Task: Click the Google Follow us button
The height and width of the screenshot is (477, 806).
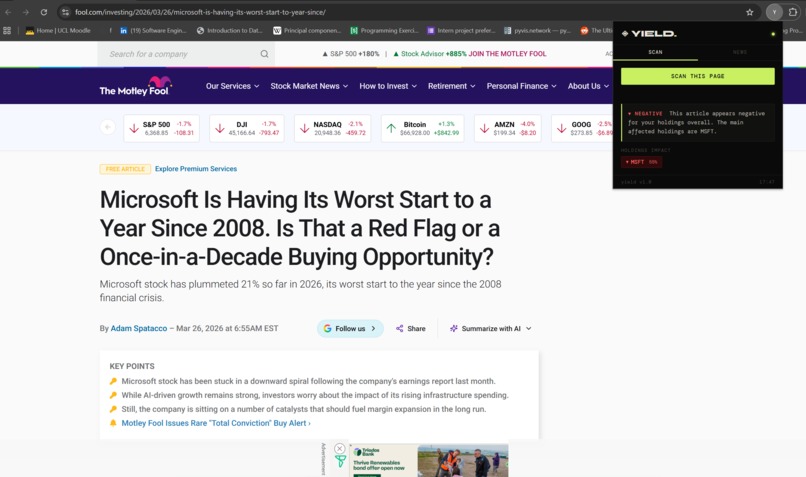Action: tap(350, 328)
